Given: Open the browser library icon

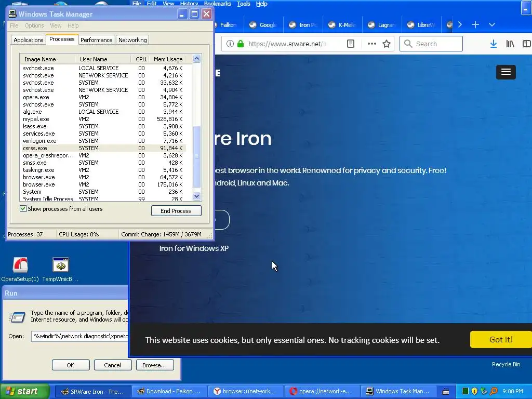Looking at the screenshot, I should coord(510,44).
